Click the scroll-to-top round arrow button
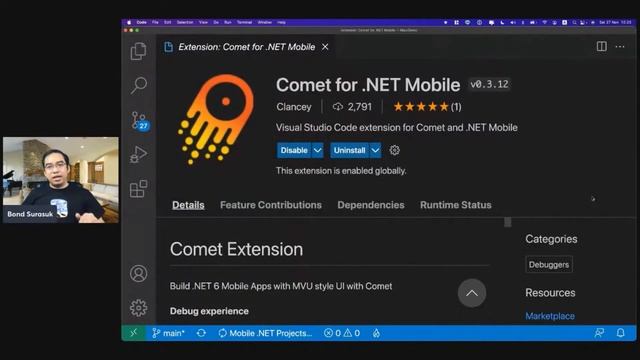This screenshot has height=360, width=640. coord(472,293)
